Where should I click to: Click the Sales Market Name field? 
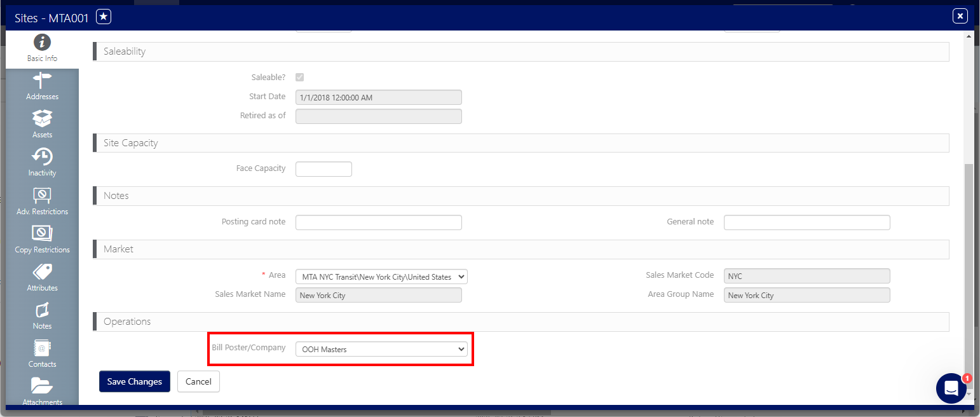tap(379, 295)
